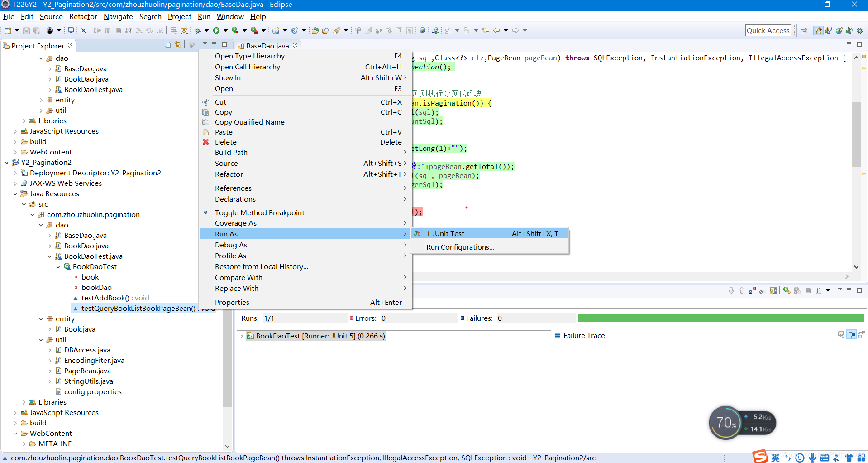868x463 pixels.
Task: Click the Back navigation arrow in toolbar
Action: click(496, 30)
